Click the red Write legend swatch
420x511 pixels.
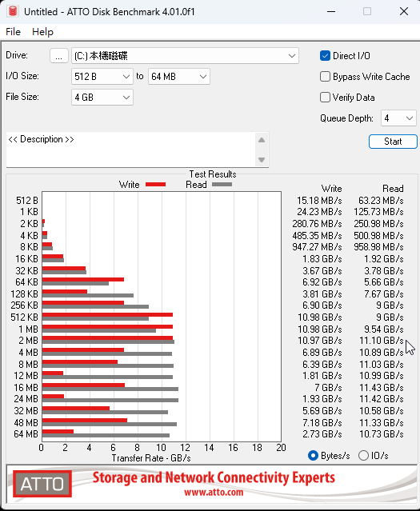155,185
